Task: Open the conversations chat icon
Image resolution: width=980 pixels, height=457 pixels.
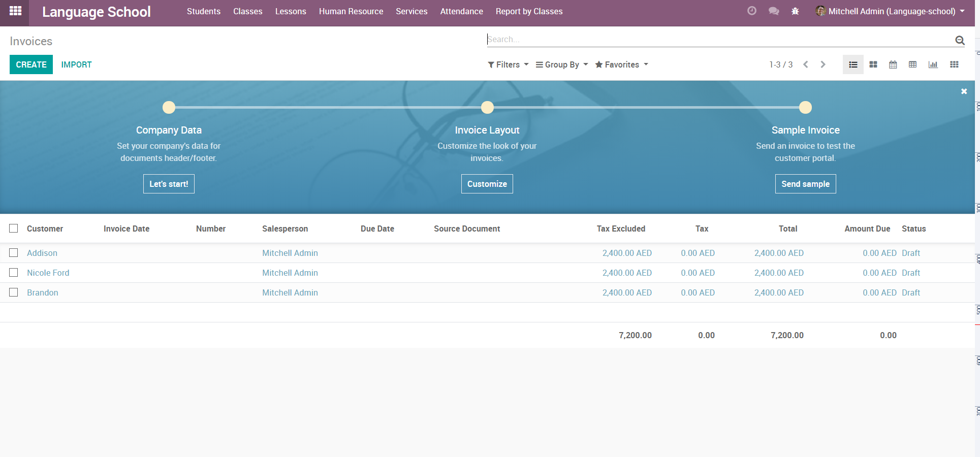Action: [x=774, y=11]
